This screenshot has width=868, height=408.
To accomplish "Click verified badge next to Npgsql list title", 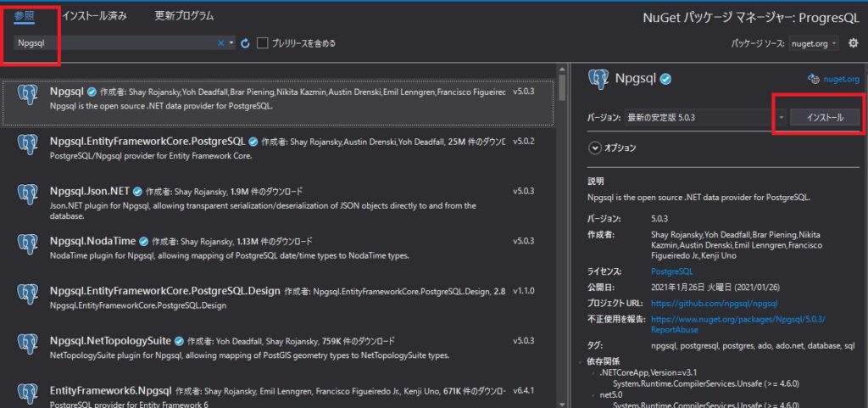I will [x=91, y=92].
